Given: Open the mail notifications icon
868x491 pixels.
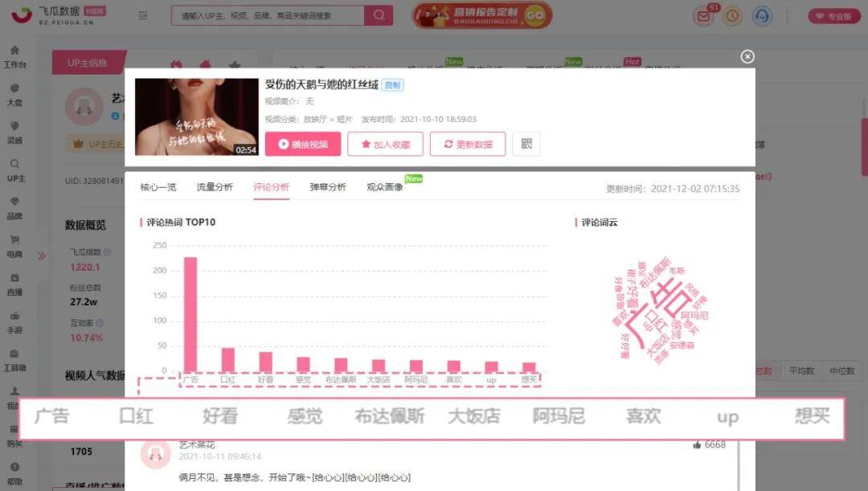Looking at the screenshot, I should coord(703,16).
